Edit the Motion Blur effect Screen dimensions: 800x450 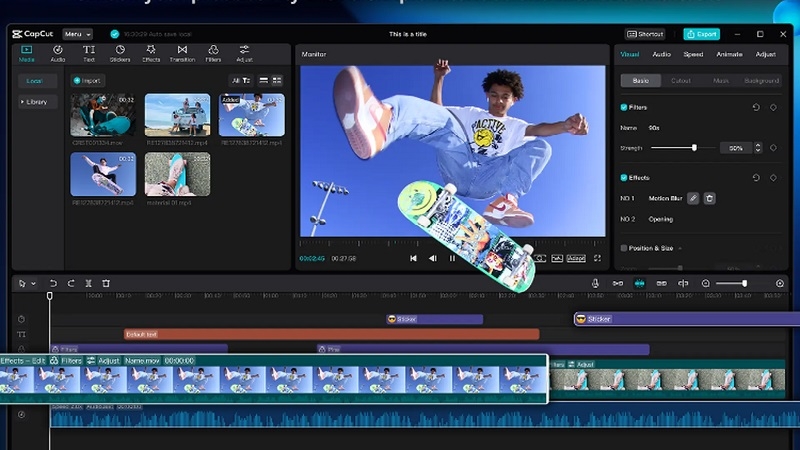tap(693, 198)
